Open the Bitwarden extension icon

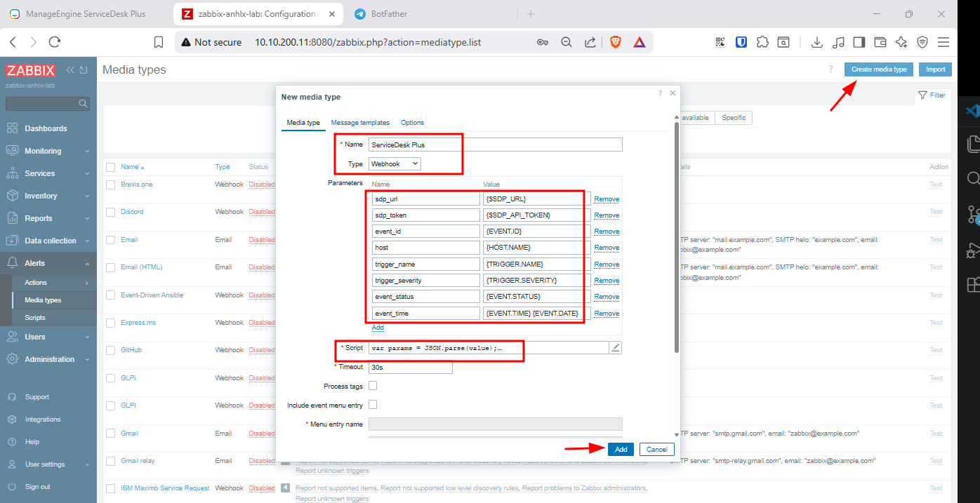tap(741, 42)
